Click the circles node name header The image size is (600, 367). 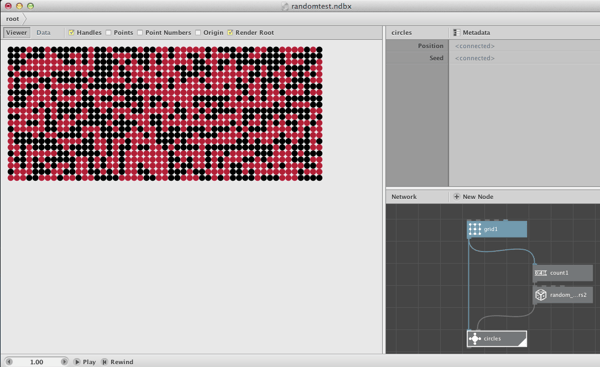tap(401, 33)
